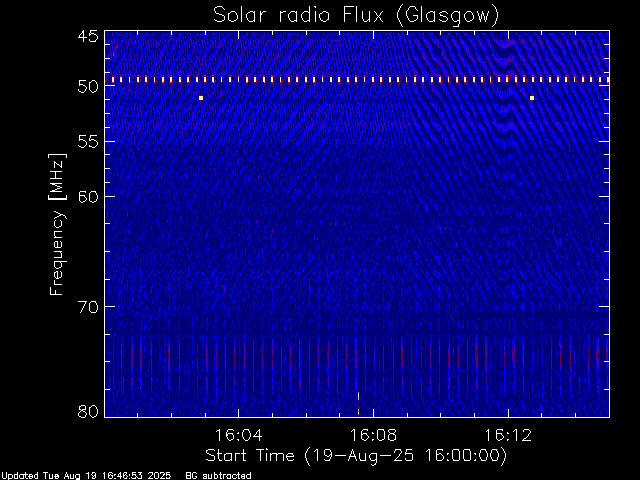
Task: Click the yellow data point after 16:12
Action: pos(532,98)
